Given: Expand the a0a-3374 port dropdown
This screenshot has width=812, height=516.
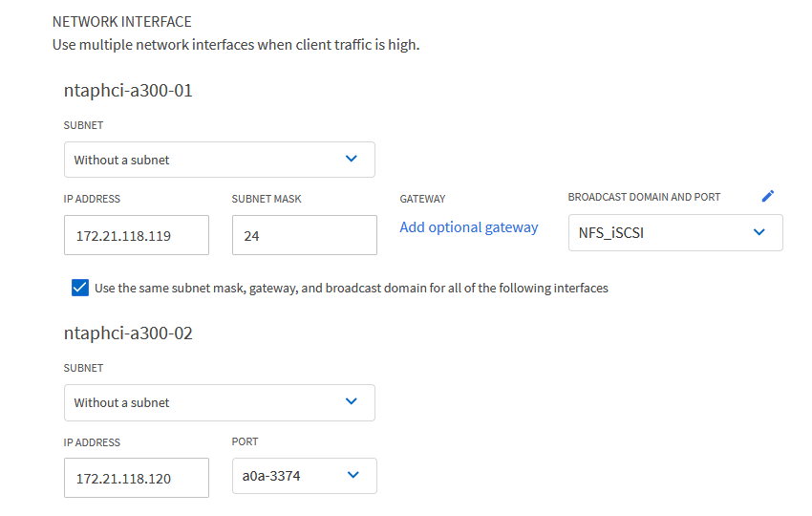Looking at the screenshot, I should (304, 476).
